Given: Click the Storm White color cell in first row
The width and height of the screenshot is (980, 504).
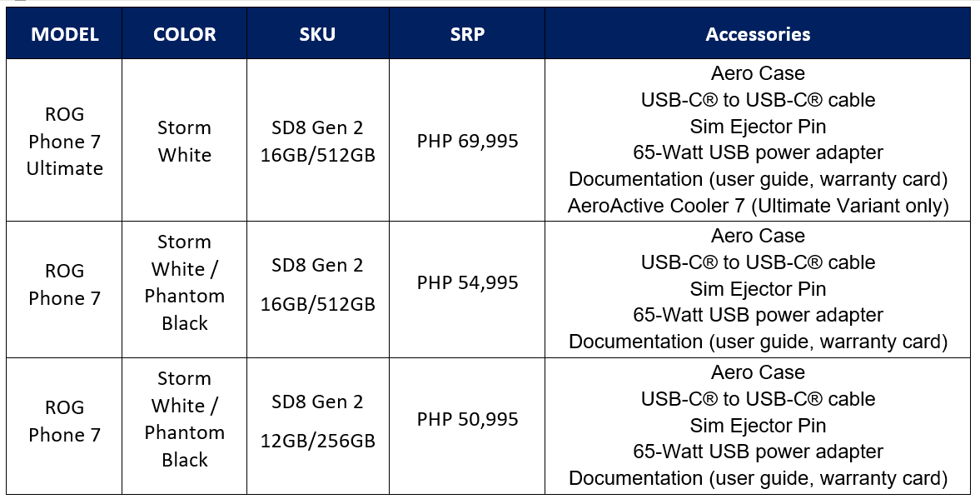Looking at the screenshot, I should (184, 141).
